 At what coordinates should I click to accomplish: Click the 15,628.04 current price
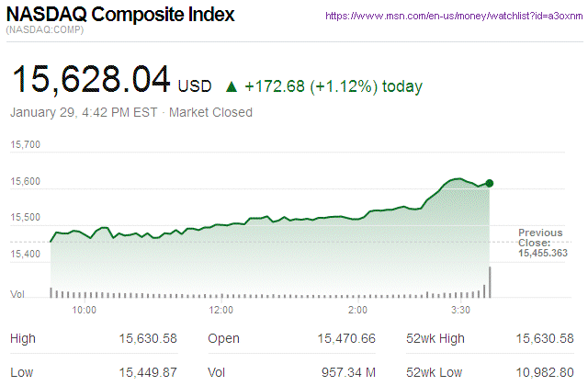click(x=90, y=80)
